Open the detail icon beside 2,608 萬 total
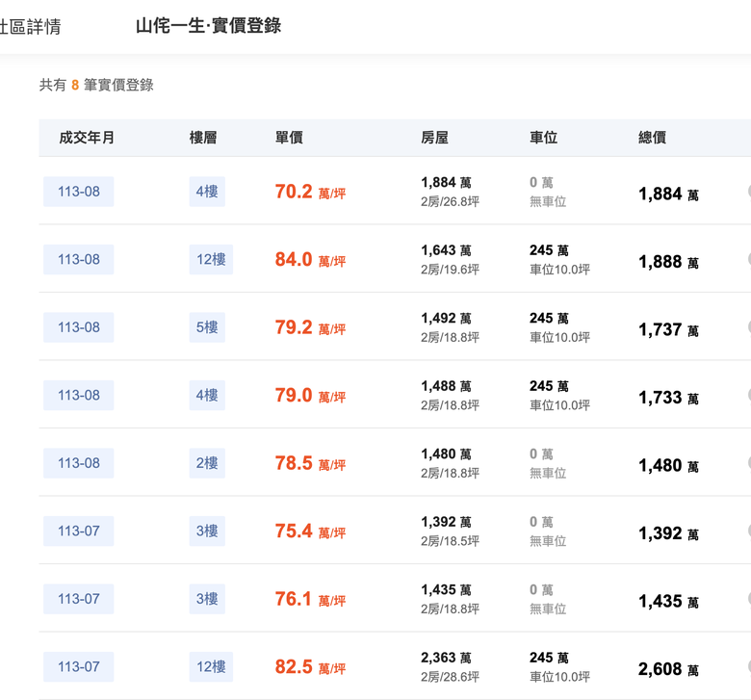 [x=749, y=666]
